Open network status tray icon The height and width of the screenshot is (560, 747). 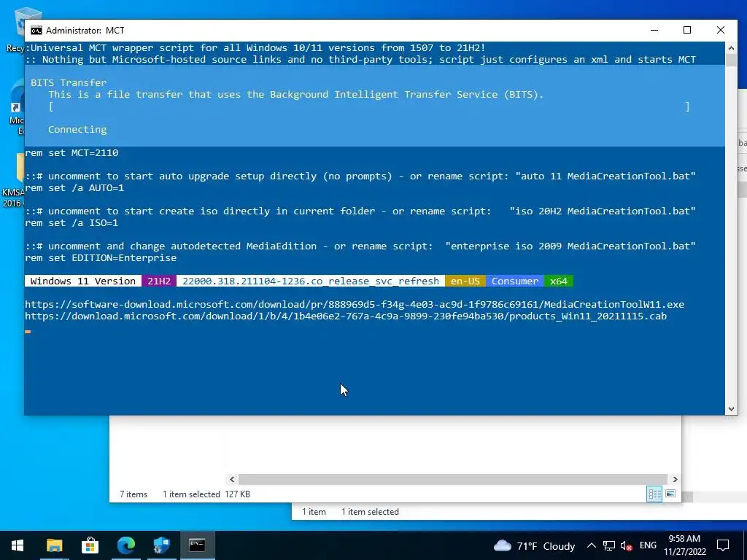609,545
